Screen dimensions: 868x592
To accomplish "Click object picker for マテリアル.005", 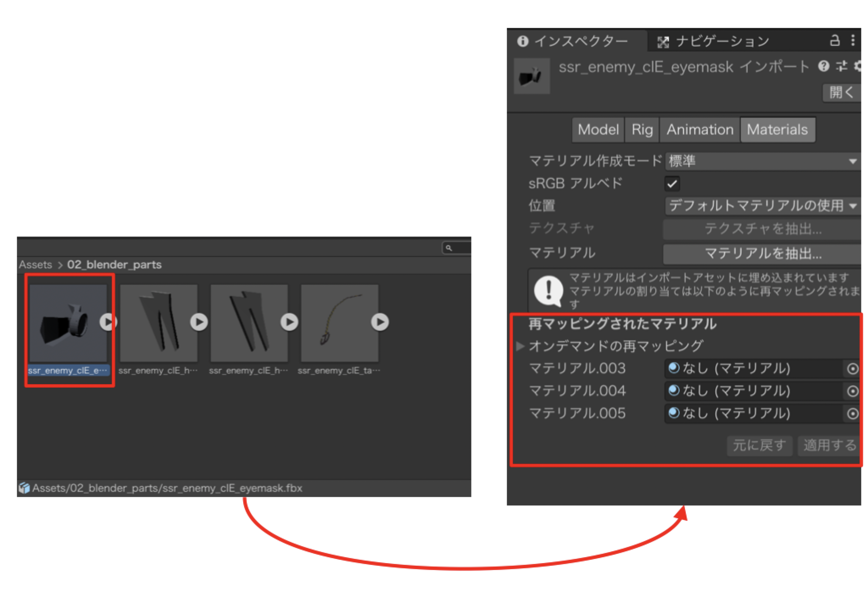I will click(852, 413).
